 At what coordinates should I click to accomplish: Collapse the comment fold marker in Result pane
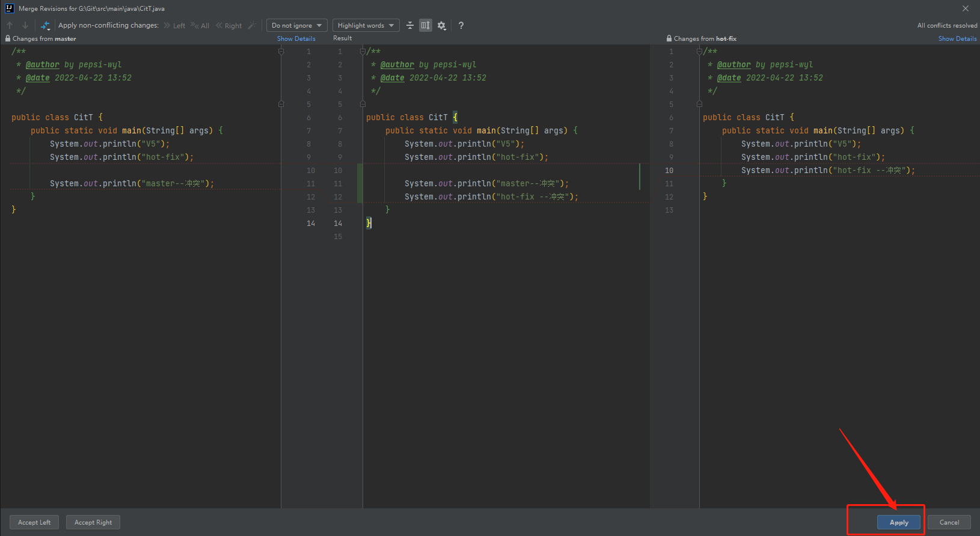[363, 52]
